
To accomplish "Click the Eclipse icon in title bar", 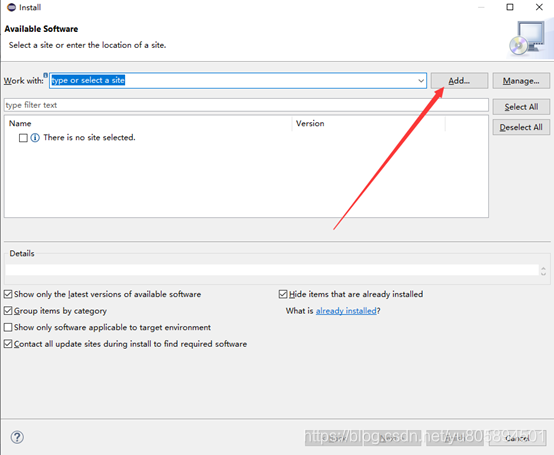I will point(11,7).
